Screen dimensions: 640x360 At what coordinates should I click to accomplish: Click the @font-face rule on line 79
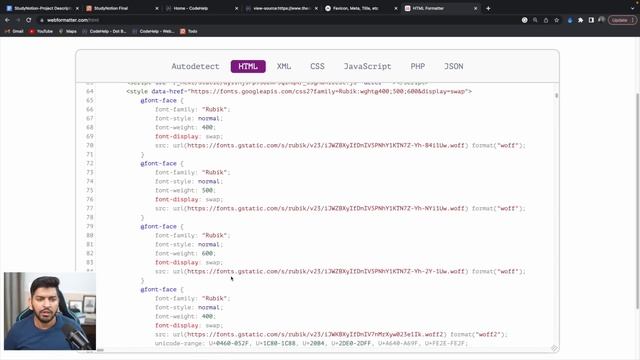pyautogui.click(x=162, y=226)
